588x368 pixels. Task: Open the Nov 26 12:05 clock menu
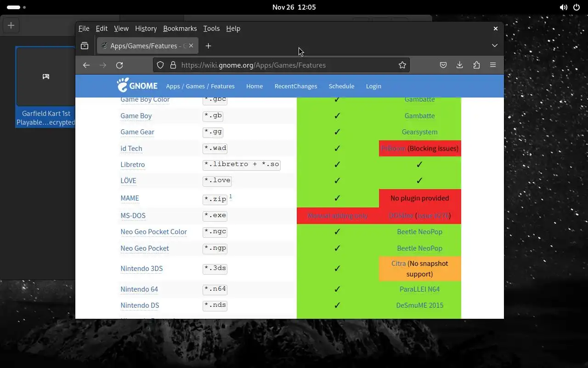pos(294,7)
